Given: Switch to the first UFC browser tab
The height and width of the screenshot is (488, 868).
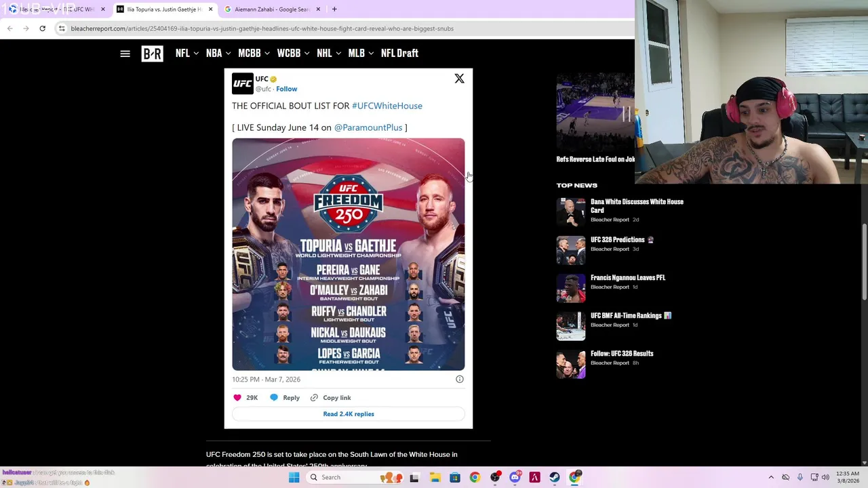Looking at the screenshot, I should 56,9.
